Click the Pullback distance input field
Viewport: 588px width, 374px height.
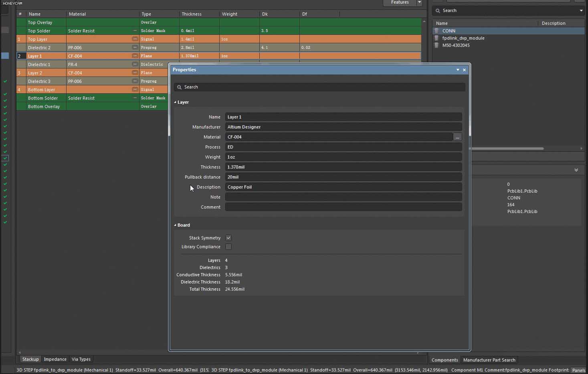tap(343, 177)
